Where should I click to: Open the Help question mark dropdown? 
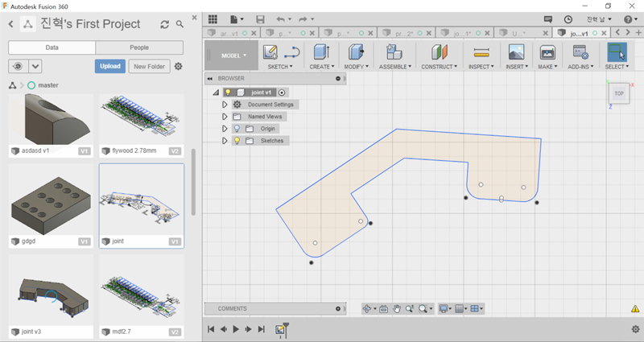pyautogui.click(x=630, y=19)
